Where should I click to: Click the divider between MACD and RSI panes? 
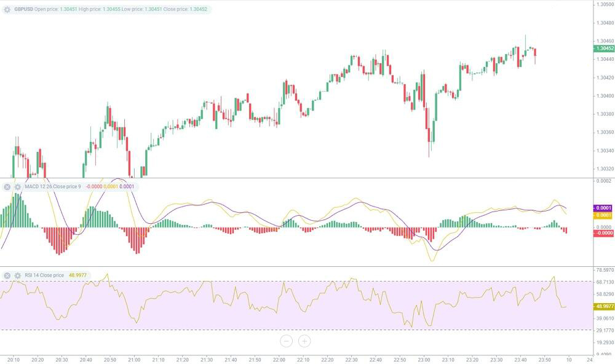click(295, 266)
